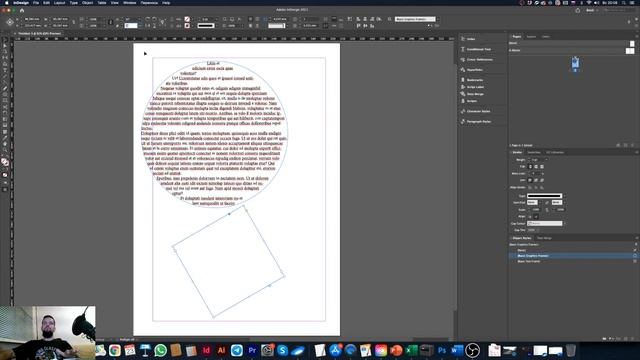Viewport: 640px width, 360px height.
Task: Open the Index panel
Action: [x=471, y=39]
